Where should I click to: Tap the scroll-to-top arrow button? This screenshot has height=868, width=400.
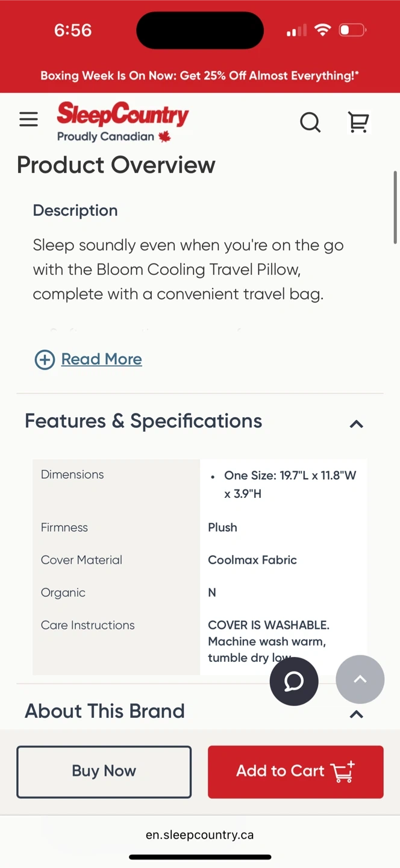360,679
